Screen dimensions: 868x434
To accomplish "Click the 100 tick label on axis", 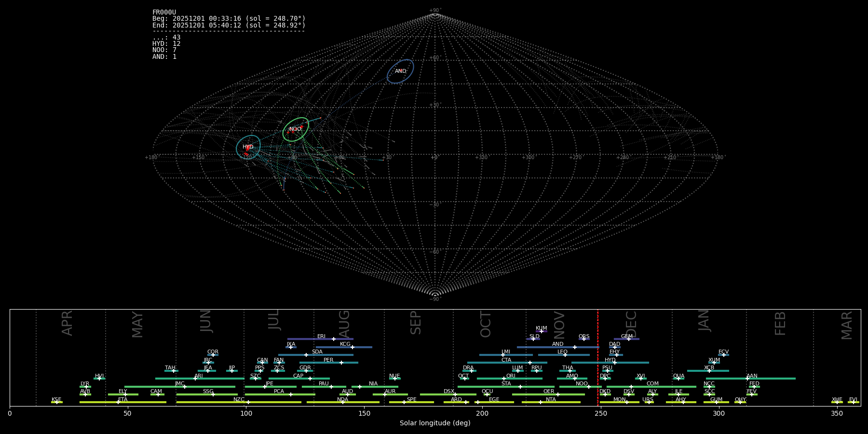I will click(246, 413).
